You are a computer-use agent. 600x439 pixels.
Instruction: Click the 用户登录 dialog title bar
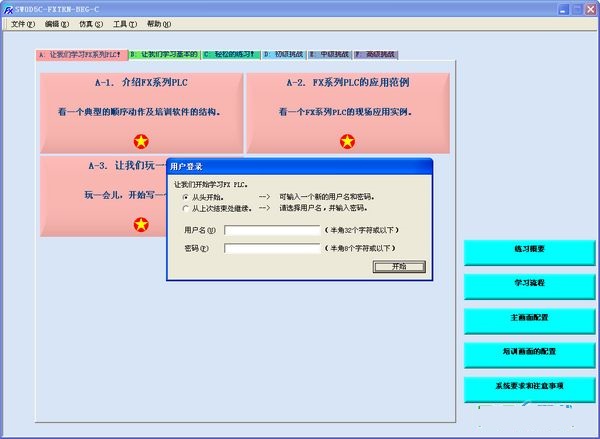point(300,166)
